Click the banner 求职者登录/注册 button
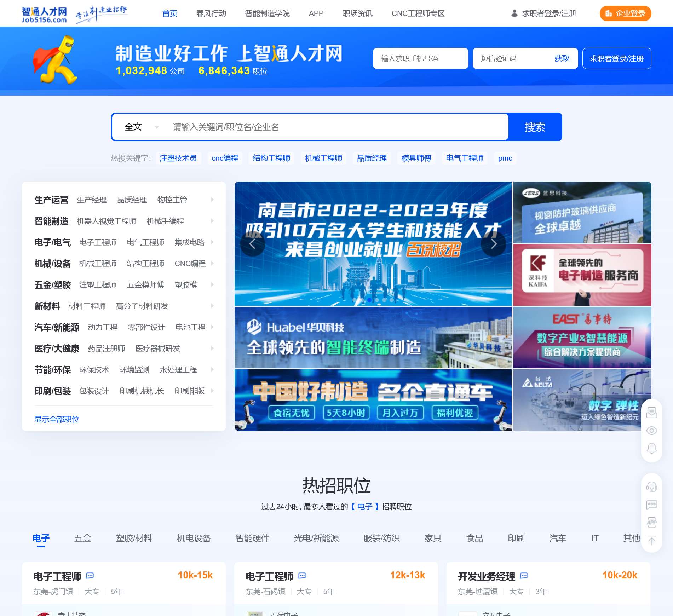Image resolution: width=673 pixels, height=616 pixels. tap(617, 58)
